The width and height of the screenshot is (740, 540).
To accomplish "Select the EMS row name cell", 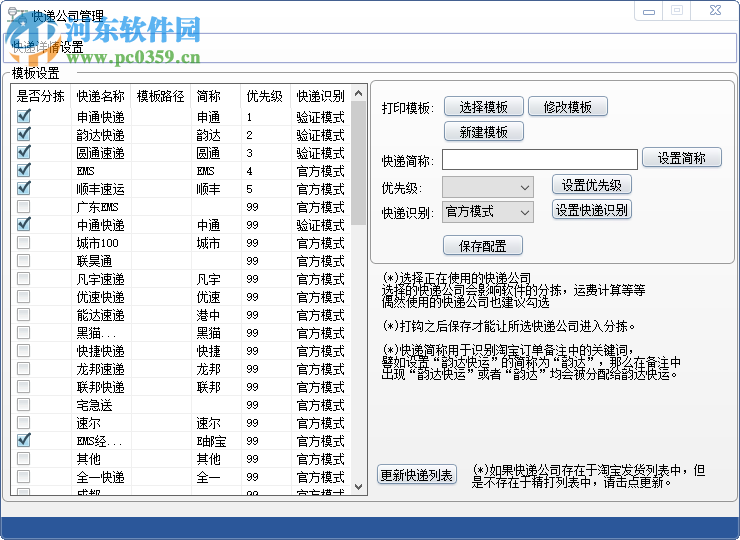I will (x=85, y=171).
